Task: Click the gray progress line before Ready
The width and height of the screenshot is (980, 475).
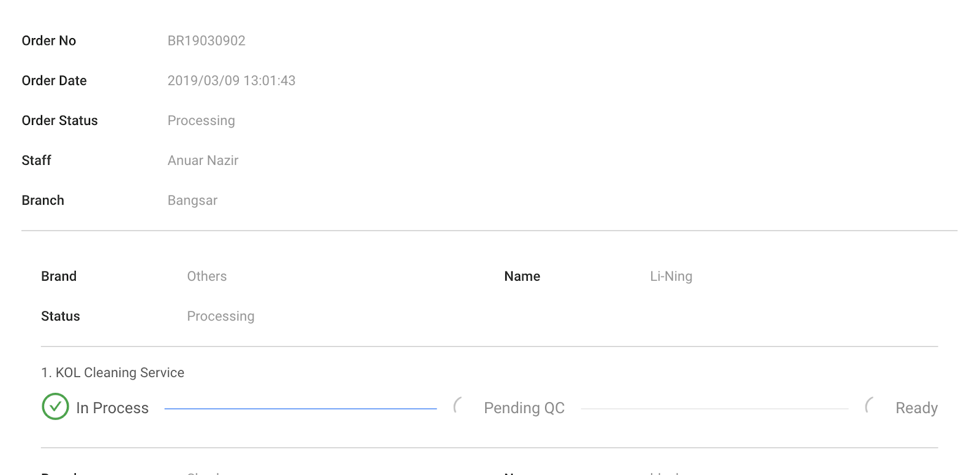Action: click(714, 408)
